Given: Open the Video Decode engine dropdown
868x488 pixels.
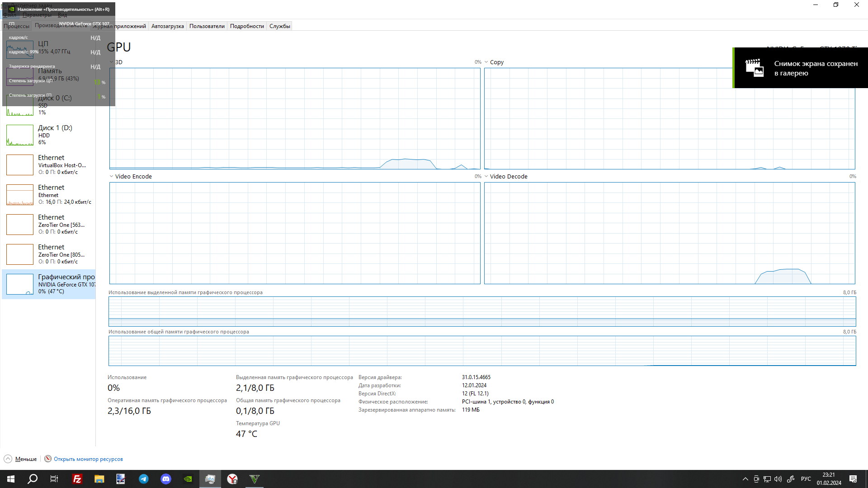Looking at the screenshot, I should point(486,176).
